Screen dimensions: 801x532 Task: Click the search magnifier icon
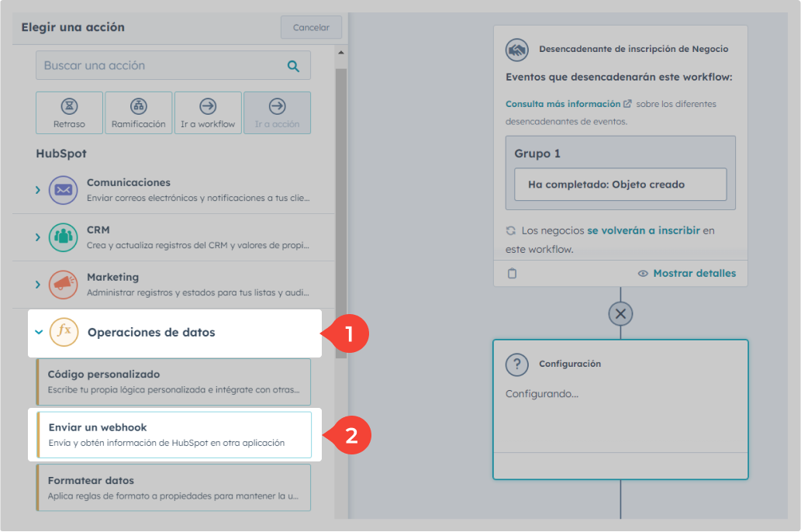[x=293, y=66]
